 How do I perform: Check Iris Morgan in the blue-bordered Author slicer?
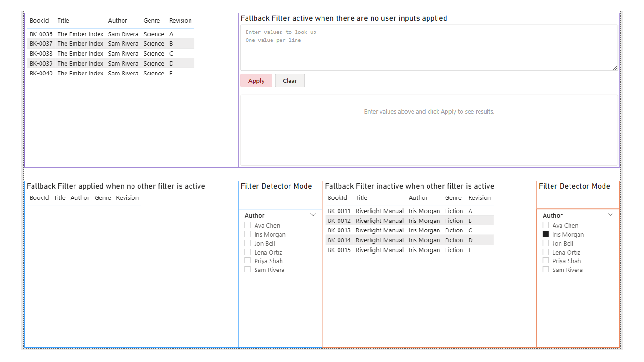click(x=248, y=234)
